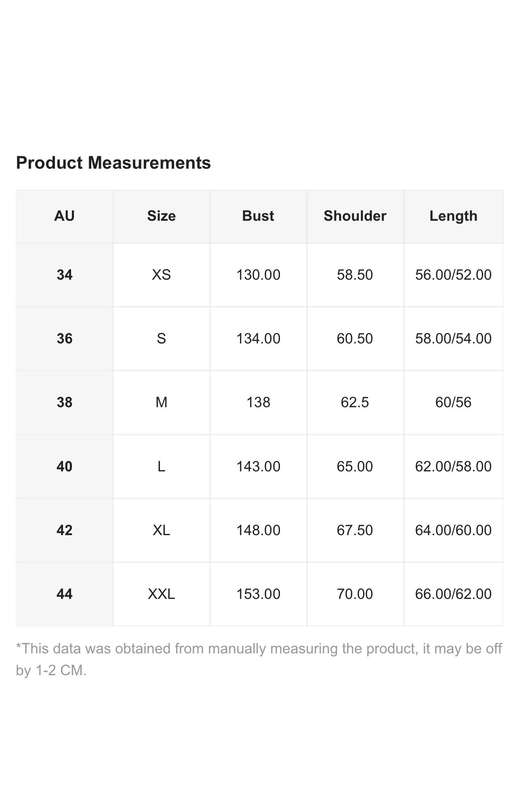Click AU size 36 row label
The image size is (521, 812).
tap(65, 339)
